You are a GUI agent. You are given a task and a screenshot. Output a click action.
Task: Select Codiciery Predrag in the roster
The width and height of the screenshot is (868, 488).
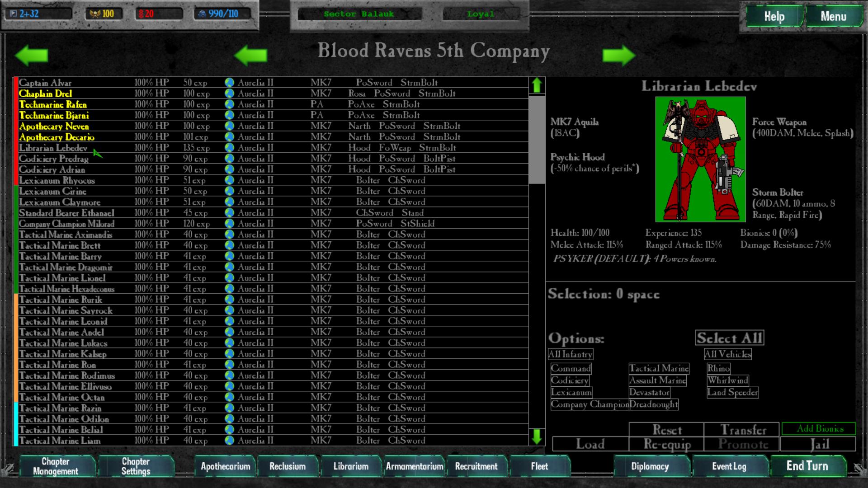[x=273, y=159]
